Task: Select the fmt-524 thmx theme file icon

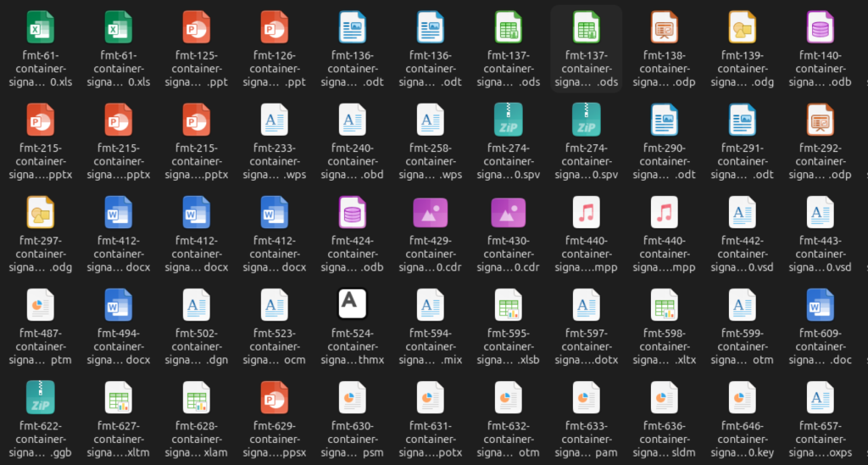Action: click(353, 304)
